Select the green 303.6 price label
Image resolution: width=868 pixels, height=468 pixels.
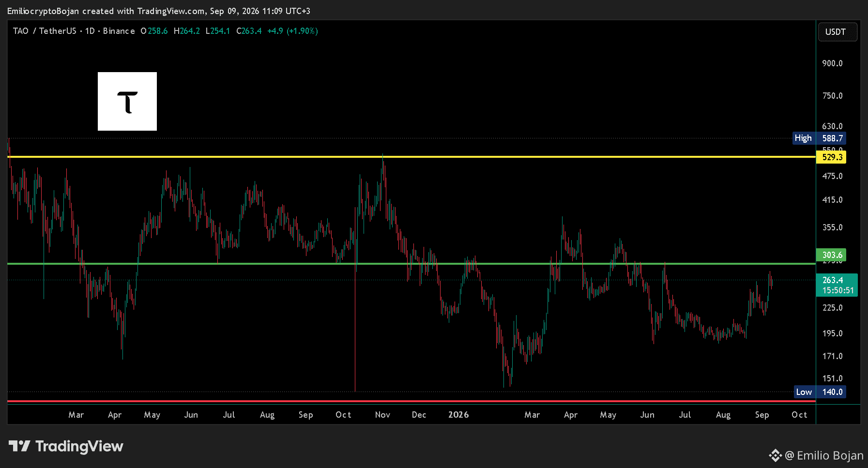click(x=831, y=255)
